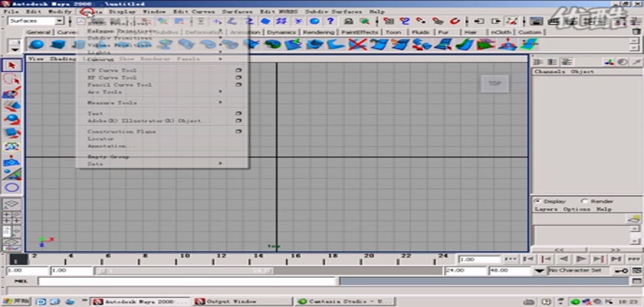Screen dimensions: 644x307
Task: Select the Render radio button
Action: coord(585,201)
